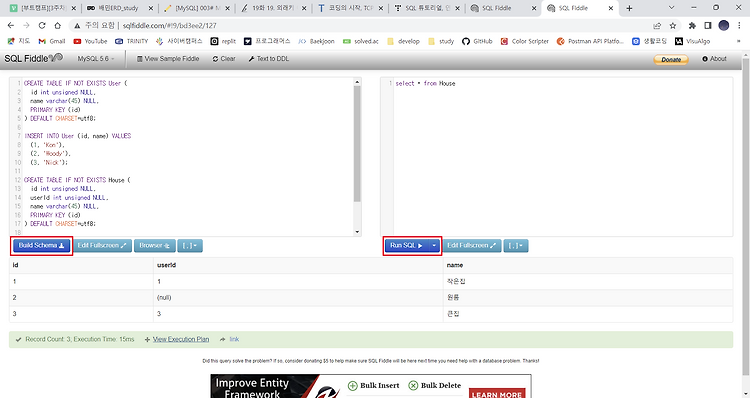The width and height of the screenshot is (750, 398).
Task: Open the About menu
Action: (x=714, y=59)
